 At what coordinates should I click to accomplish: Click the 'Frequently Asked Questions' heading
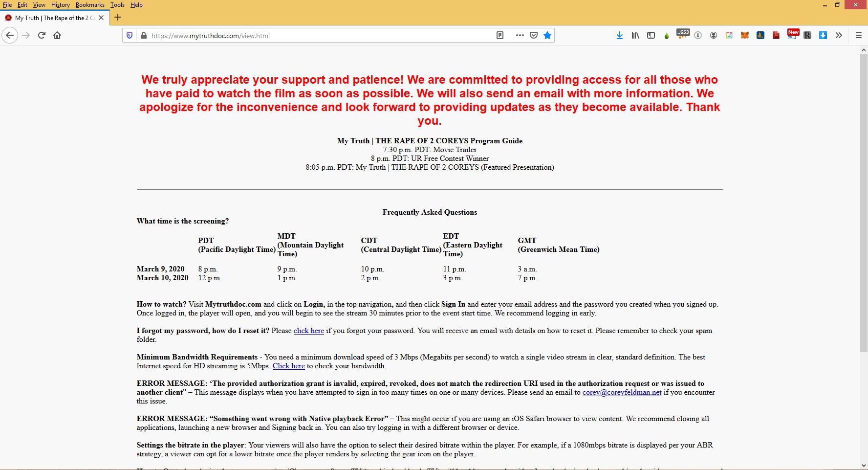pyautogui.click(x=430, y=212)
